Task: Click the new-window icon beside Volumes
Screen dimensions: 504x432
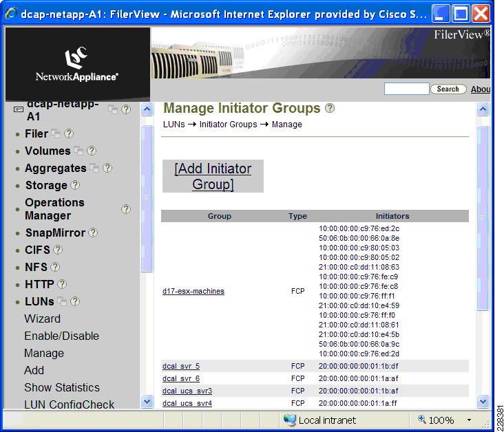Action: (x=78, y=151)
